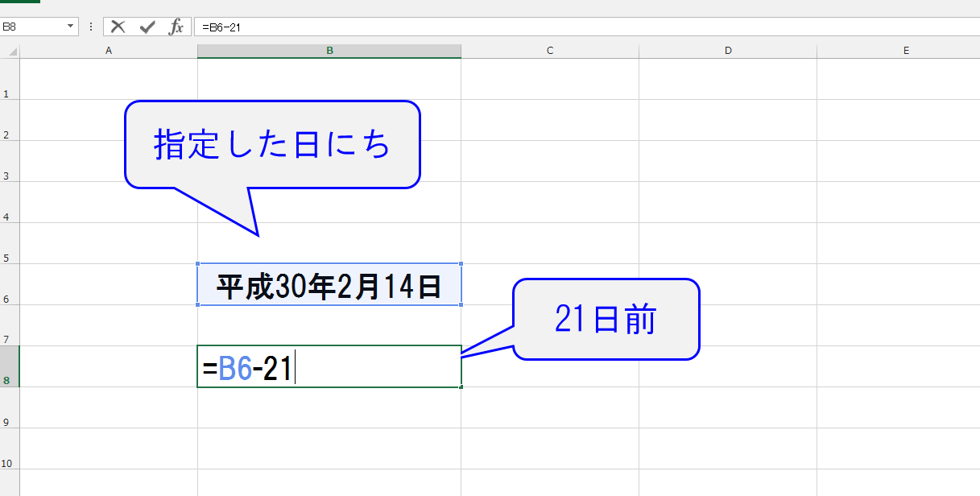Click the date cell 平成30年2月14日
Image resolution: width=980 pixels, height=496 pixels.
(329, 285)
